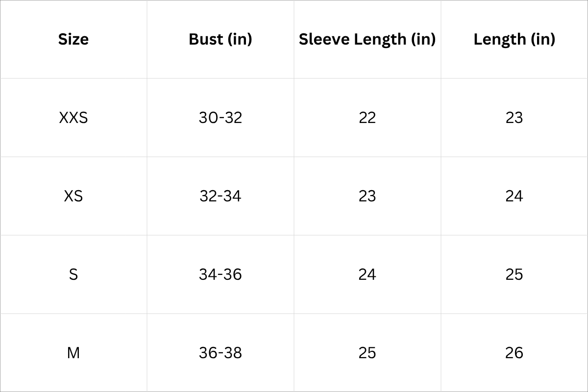Screen dimensions: 588x392
Task: Select the XS size cell
Action: [x=73, y=196]
